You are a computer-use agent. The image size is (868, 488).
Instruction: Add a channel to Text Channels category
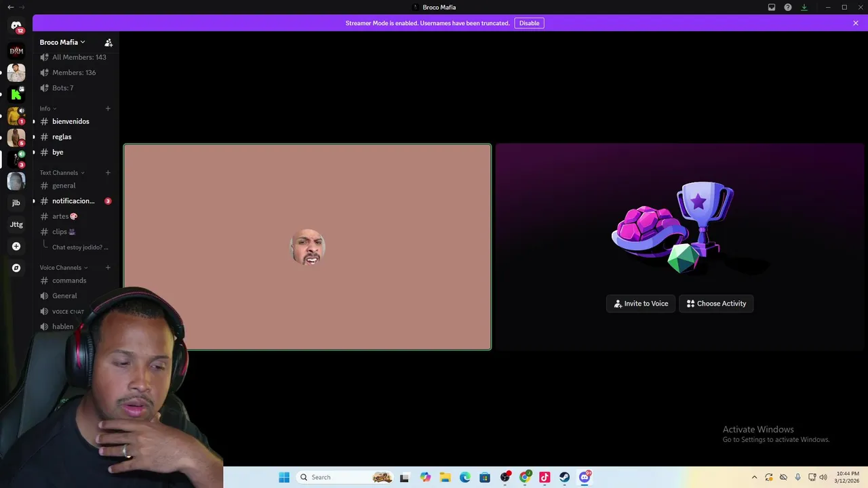108,173
